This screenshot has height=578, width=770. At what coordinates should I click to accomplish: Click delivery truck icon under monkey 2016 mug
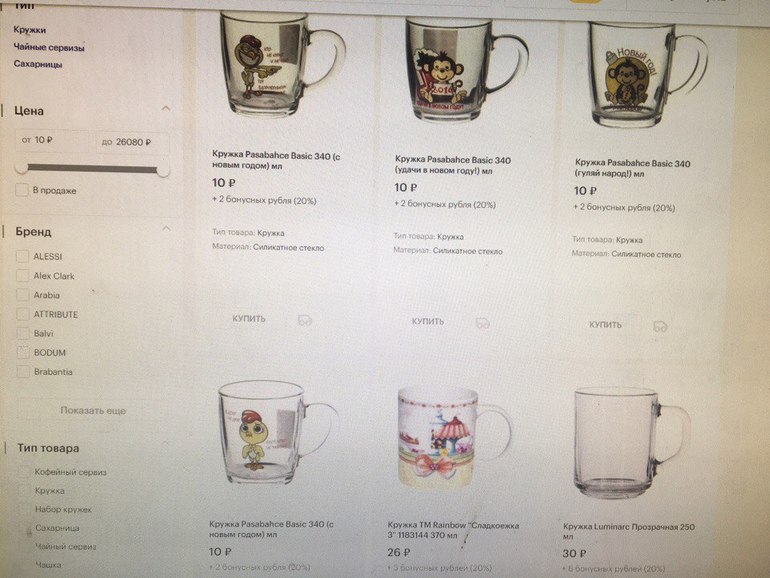[483, 324]
